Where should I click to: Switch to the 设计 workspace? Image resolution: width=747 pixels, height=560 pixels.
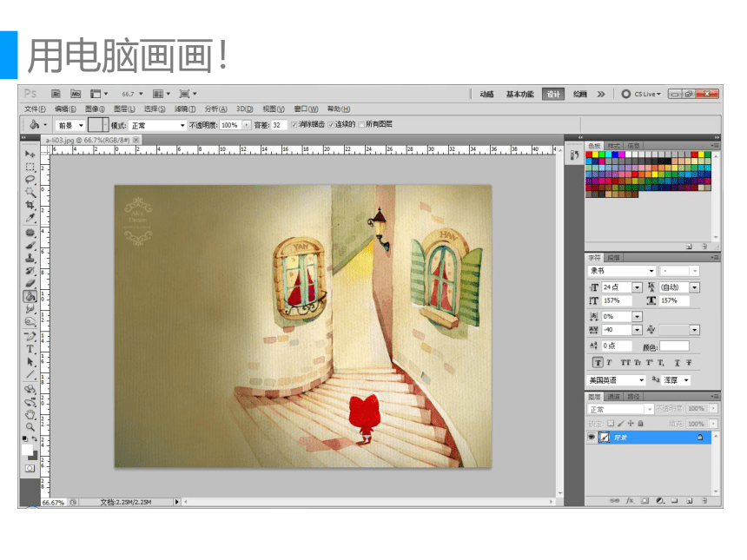coord(553,94)
